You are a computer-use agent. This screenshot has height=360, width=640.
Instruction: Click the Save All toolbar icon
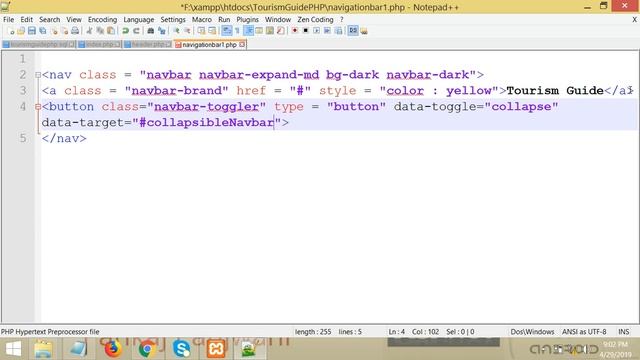coord(42,31)
